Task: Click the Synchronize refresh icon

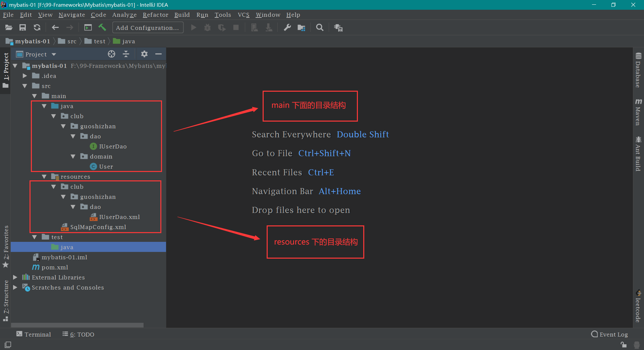Action: coord(37,28)
